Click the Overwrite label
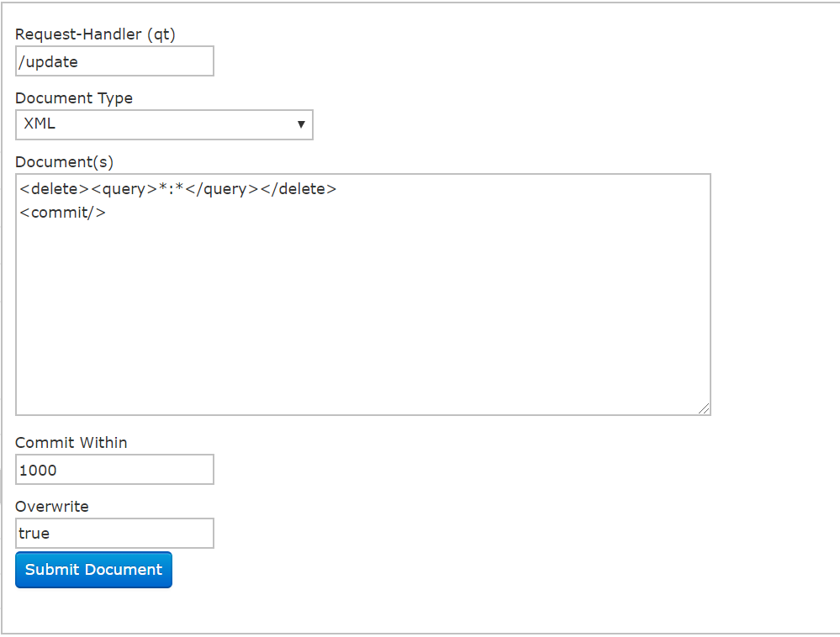 52,507
